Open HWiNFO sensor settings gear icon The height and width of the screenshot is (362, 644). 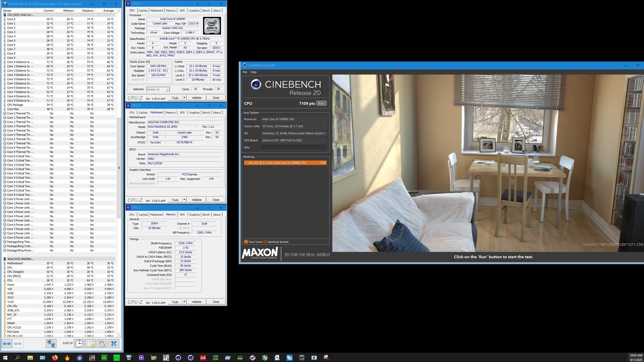(102, 344)
